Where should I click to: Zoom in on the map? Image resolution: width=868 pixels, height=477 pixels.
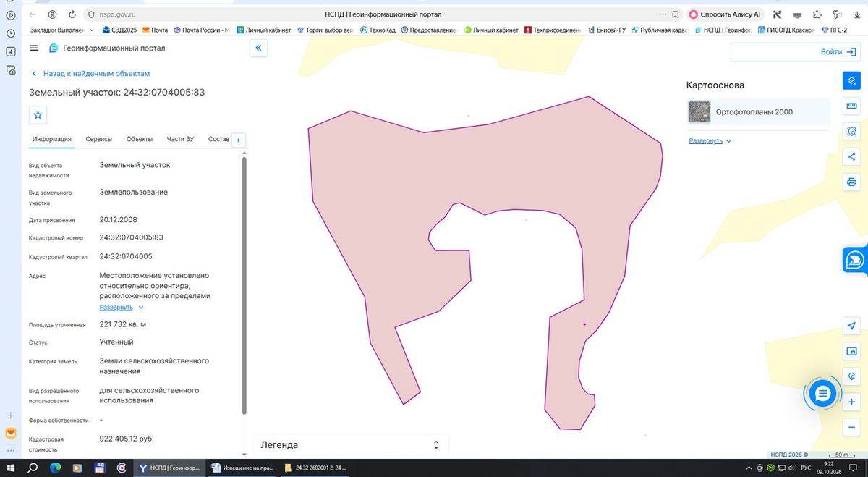[851, 402]
